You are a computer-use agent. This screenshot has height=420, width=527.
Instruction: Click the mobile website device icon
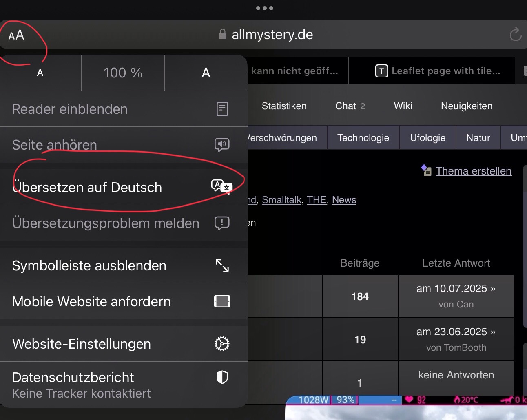pyautogui.click(x=222, y=301)
